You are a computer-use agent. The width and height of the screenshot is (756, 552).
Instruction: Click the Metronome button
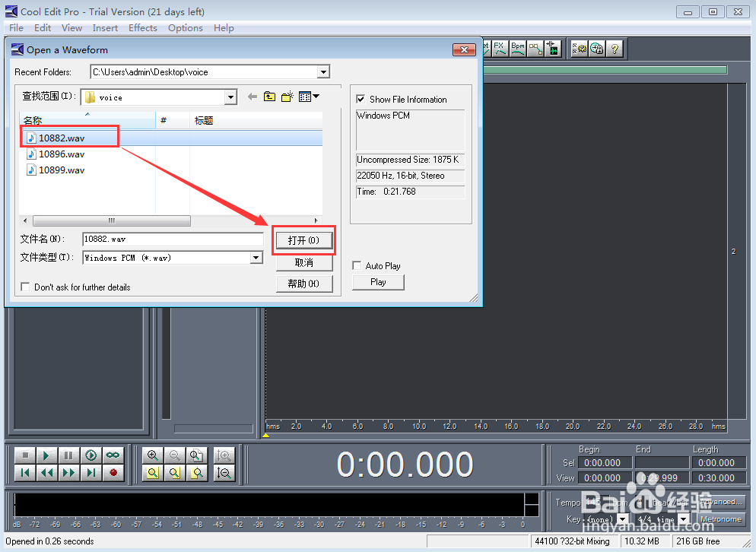click(721, 519)
